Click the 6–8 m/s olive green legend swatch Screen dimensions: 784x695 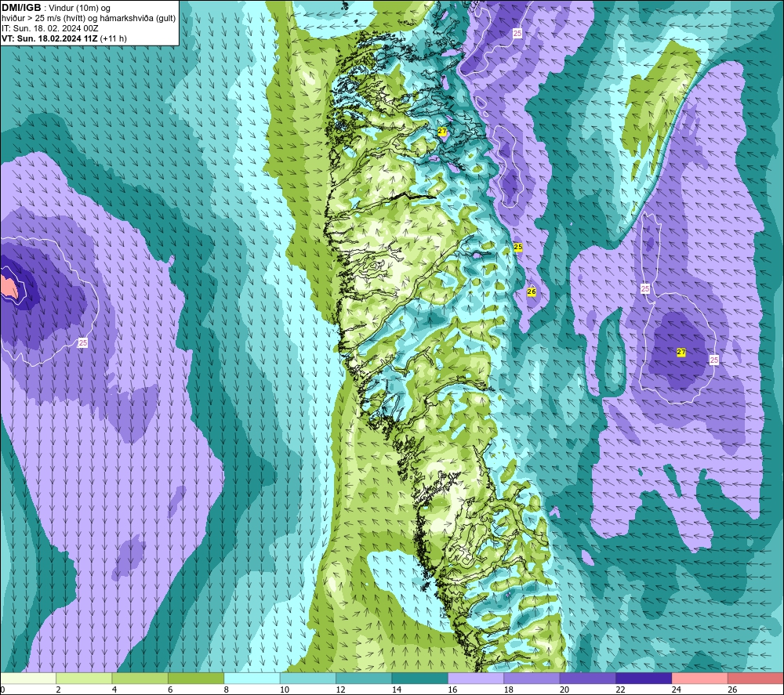pyautogui.click(x=196, y=679)
